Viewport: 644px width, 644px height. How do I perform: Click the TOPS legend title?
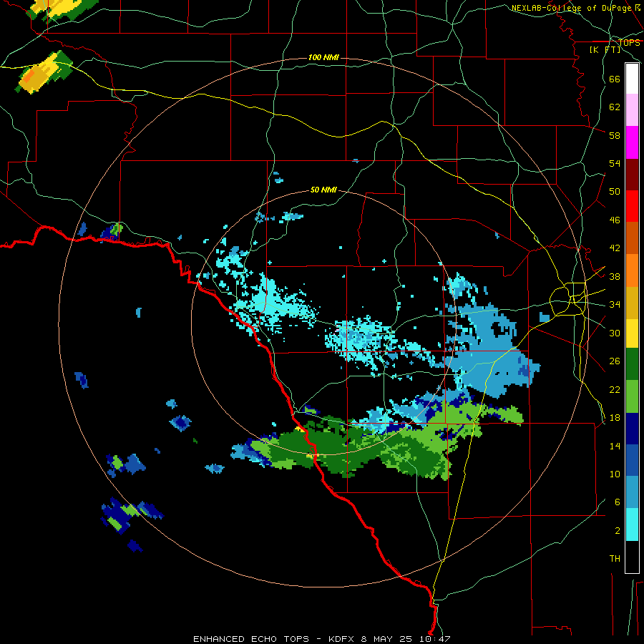[629, 42]
